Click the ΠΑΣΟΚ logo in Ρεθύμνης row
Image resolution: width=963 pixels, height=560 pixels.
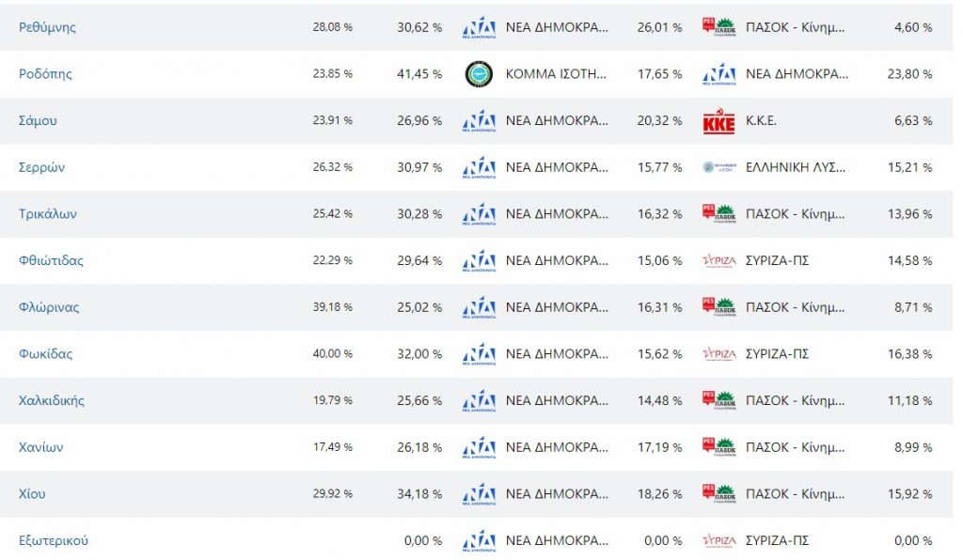click(x=719, y=27)
